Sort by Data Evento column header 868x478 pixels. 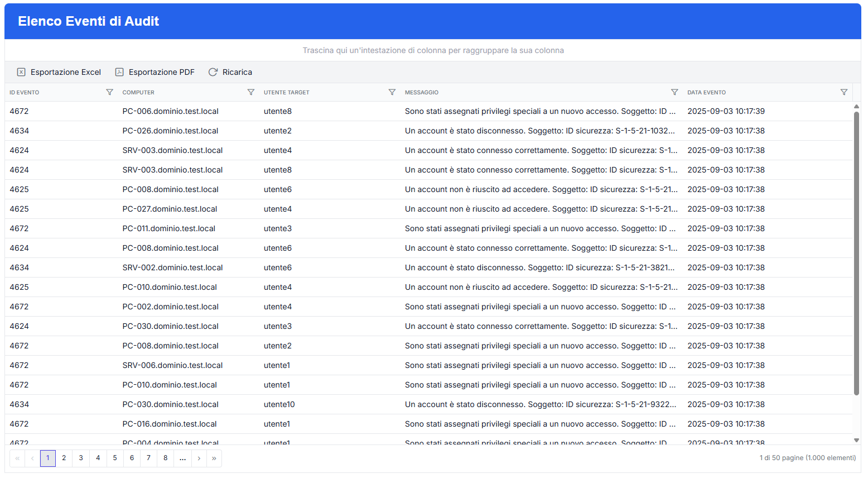pos(706,92)
